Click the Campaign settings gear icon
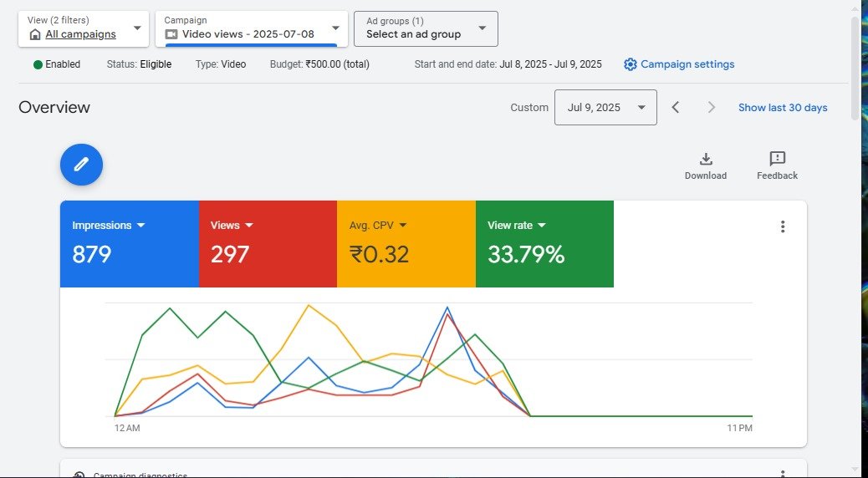 (x=631, y=64)
